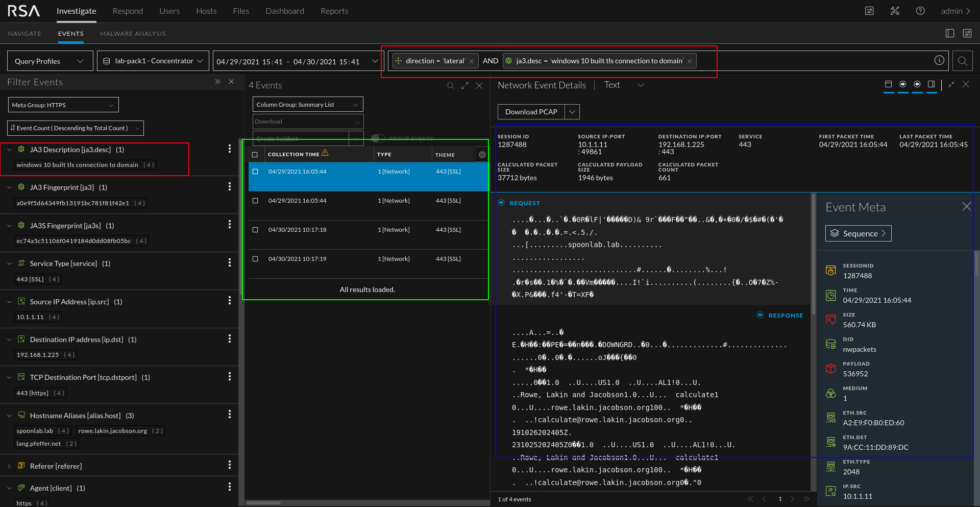This screenshot has width=980, height=507.
Task: Remove the direction = 'lateral' filter pill
Action: (472, 61)
